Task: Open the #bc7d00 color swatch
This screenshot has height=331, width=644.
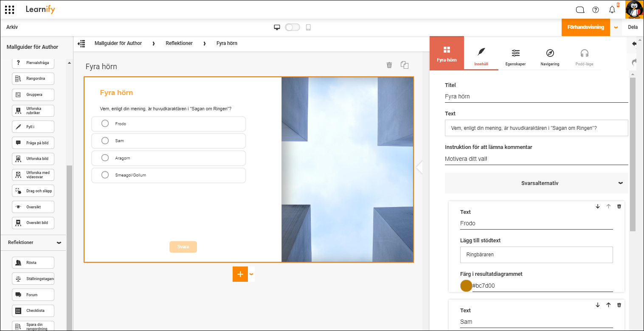Action: click(466, 286)
